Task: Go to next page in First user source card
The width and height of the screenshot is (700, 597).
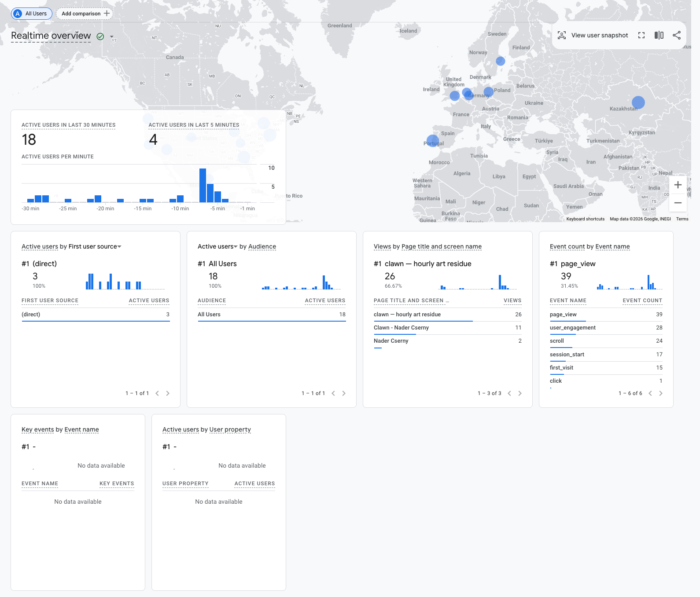Action: (168, 393)
